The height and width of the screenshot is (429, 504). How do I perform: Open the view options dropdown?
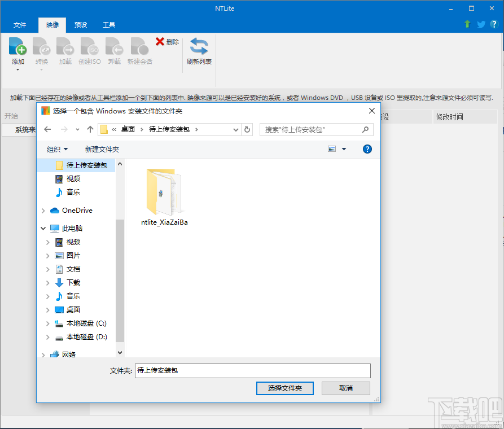point(344,148)
